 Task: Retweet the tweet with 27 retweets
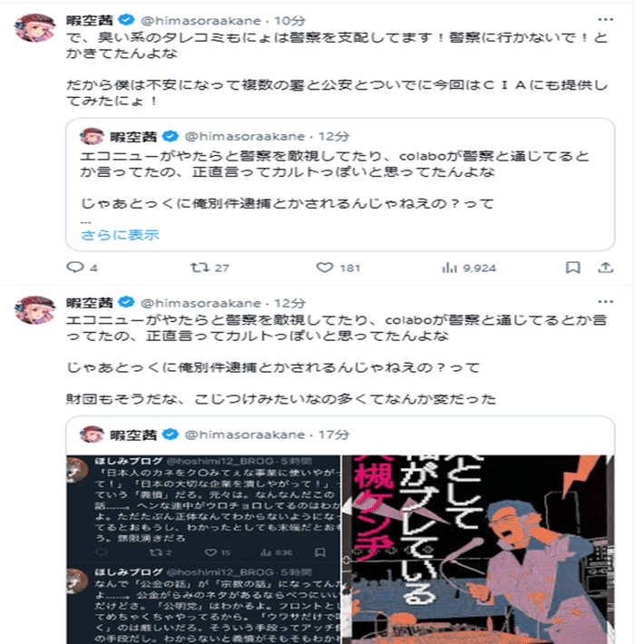point(210,268)
